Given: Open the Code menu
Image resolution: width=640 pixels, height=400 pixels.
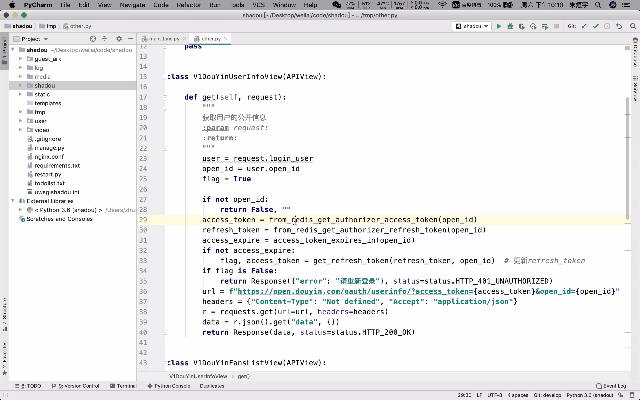Looking at the screenshot, I should [161, 5].
